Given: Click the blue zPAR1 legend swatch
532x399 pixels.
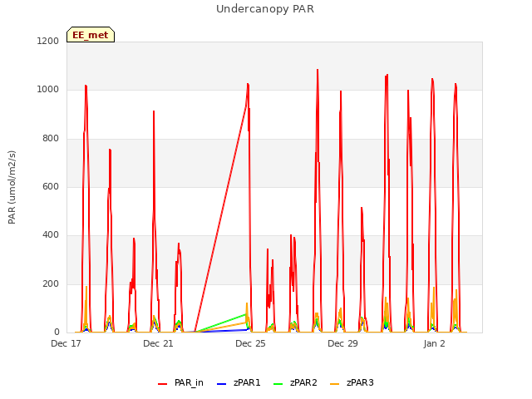Looking at the screenshot, I should tap(221, 384).
